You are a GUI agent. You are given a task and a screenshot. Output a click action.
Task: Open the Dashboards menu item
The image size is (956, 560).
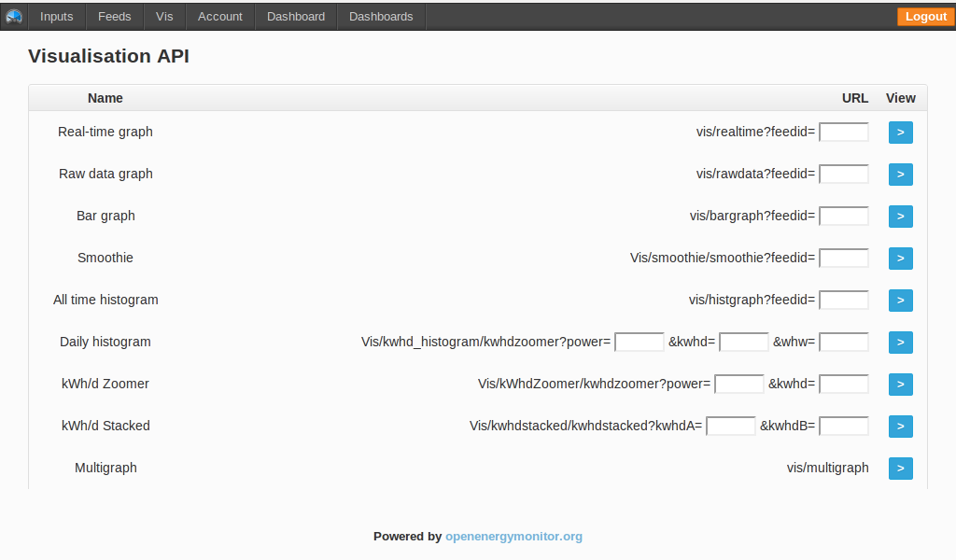coord(381,16)
